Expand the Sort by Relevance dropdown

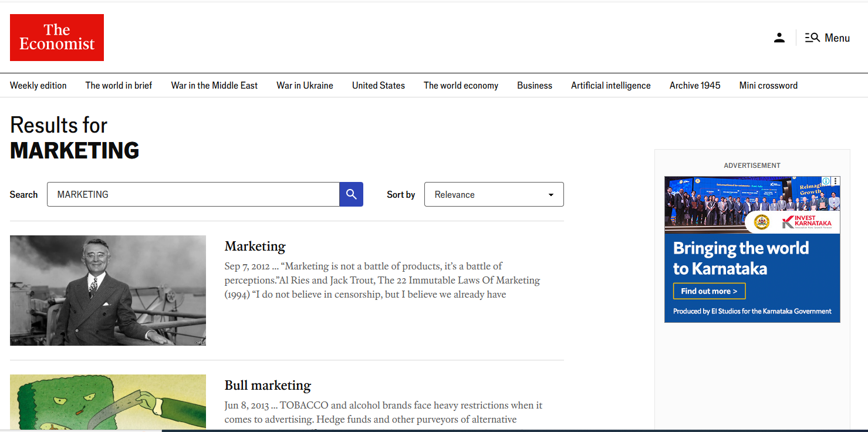pos(494,194)
